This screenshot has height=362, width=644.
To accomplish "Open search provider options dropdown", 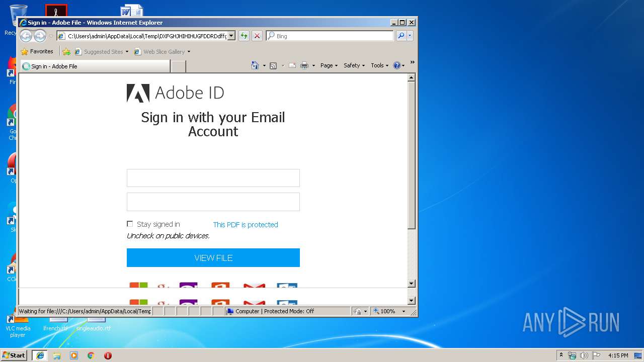I will 410,36.
